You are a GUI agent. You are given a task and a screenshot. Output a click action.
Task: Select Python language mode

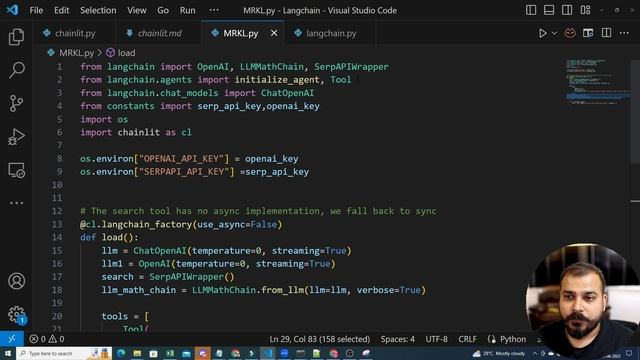point(513,339)
